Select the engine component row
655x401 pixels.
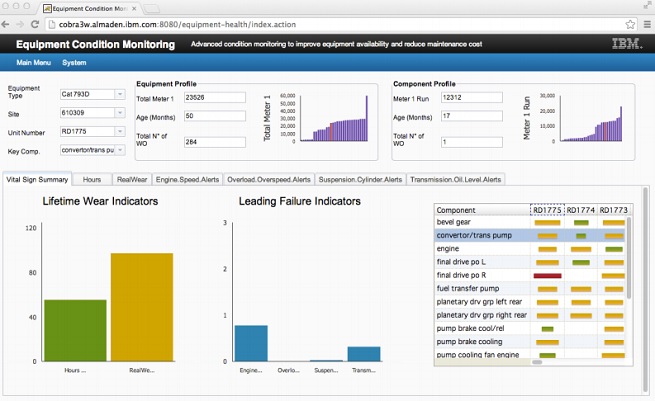pyautogui.click(x=530, y=249)
